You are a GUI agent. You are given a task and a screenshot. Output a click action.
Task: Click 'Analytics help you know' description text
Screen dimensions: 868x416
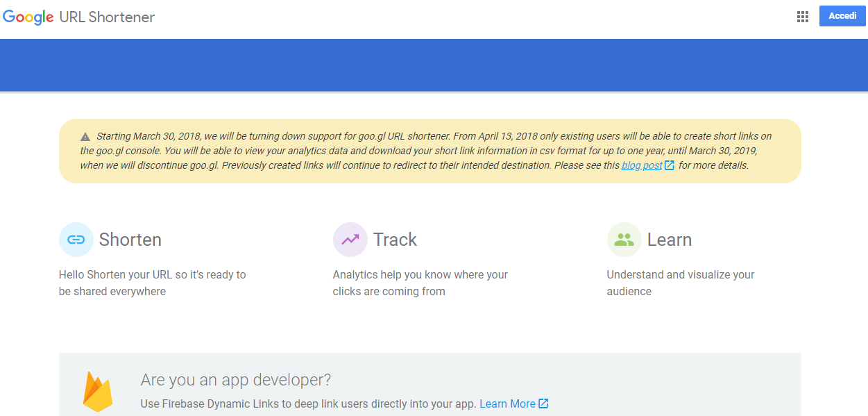(x=420, y=283)
